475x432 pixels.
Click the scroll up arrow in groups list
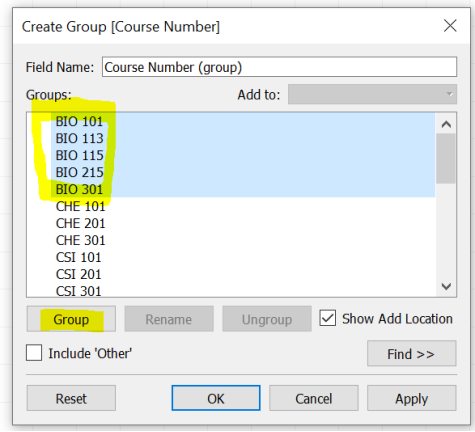[x=446, y=124]
